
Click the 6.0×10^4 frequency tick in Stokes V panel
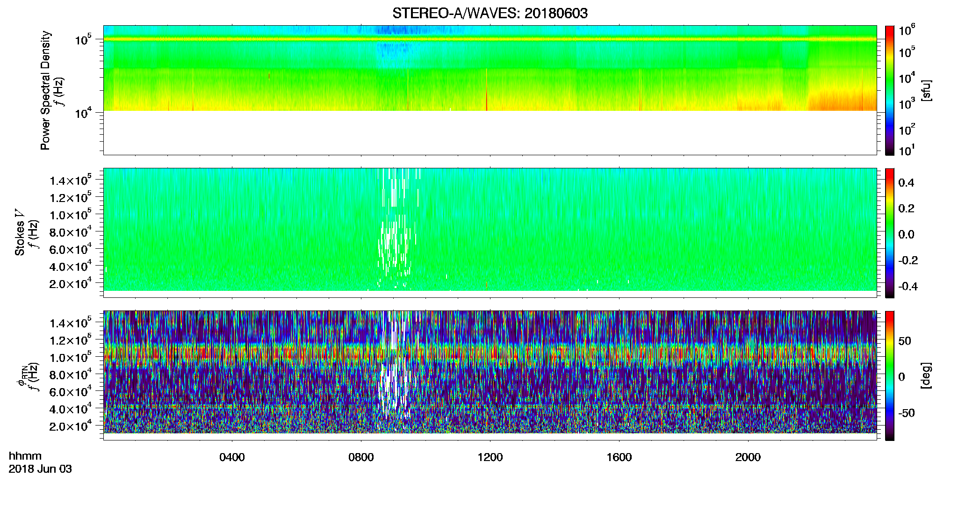click(x=71, y=249)
